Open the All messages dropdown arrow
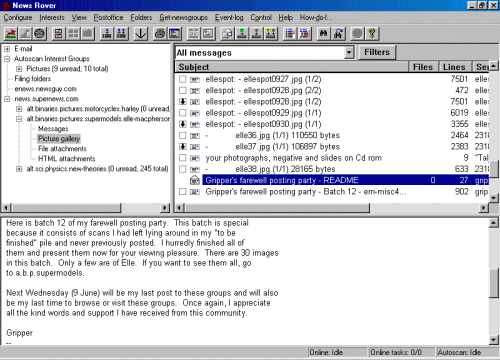500x360 pixels. point(349,53)
